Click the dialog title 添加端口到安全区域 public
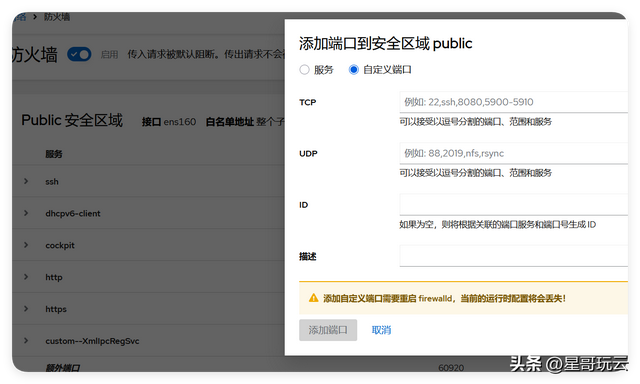 [385, 43]
